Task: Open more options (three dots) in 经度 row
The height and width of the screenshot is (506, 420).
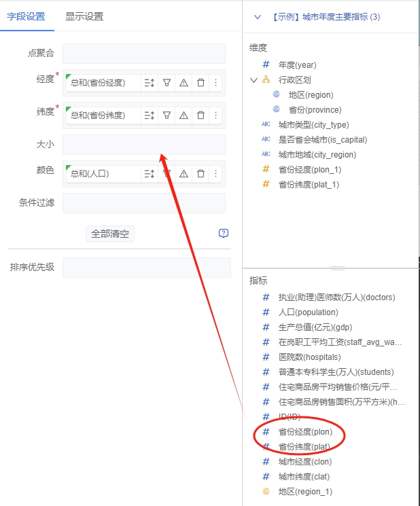Action: pos(216,83)
